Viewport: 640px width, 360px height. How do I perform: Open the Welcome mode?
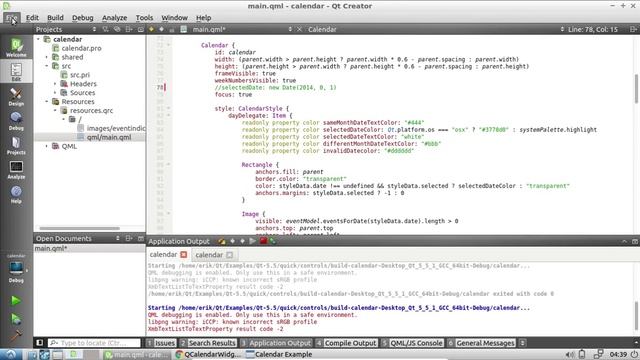click(16, 47)
